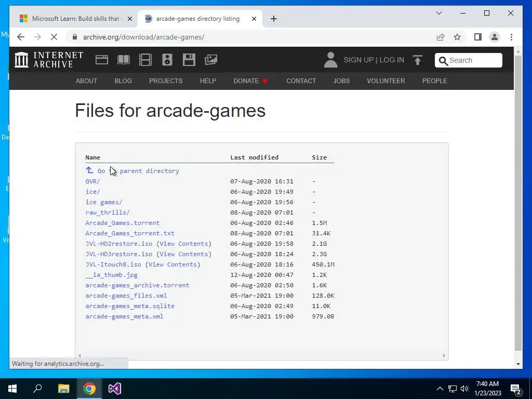
Task: Close the arcade-games directory listing tab
Action: [254, 19]
